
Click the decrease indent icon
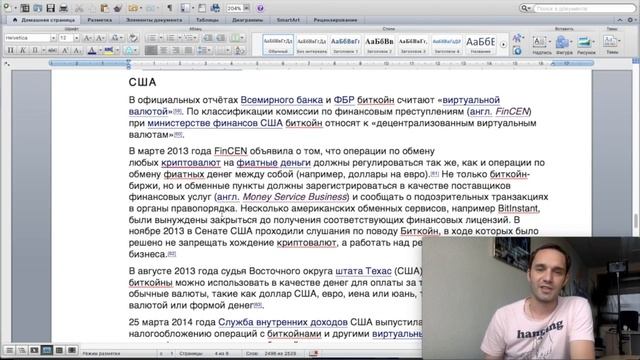[208, 38]
